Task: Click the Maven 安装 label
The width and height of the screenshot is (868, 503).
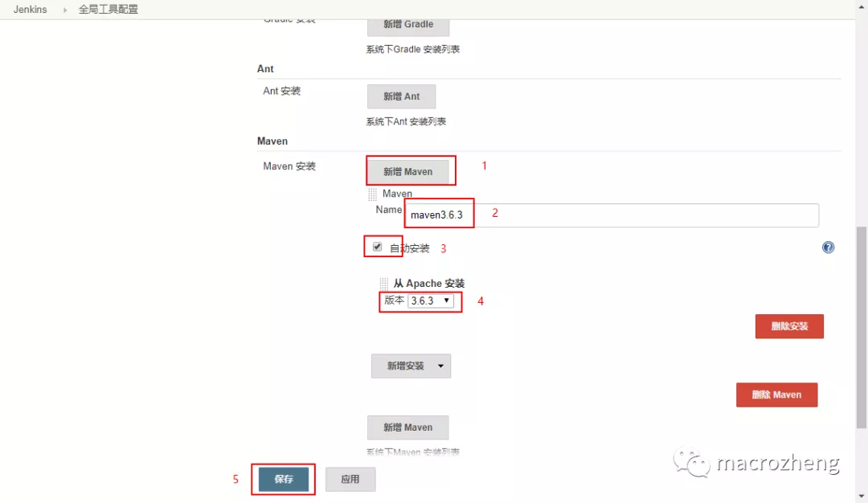Action: 289,166
